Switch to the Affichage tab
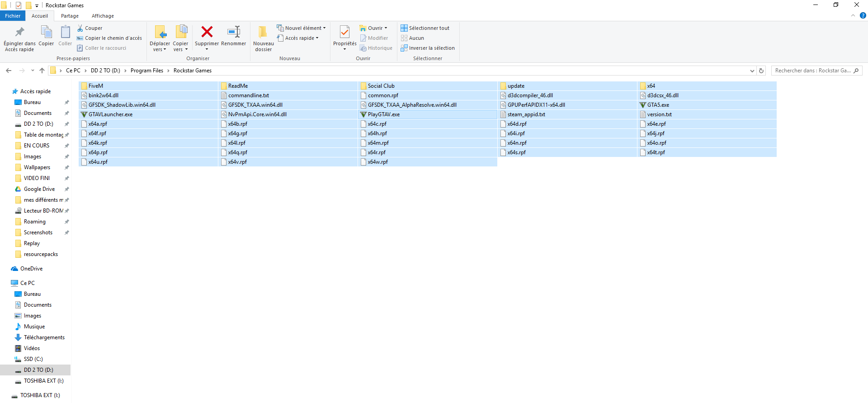 (103, 16)
